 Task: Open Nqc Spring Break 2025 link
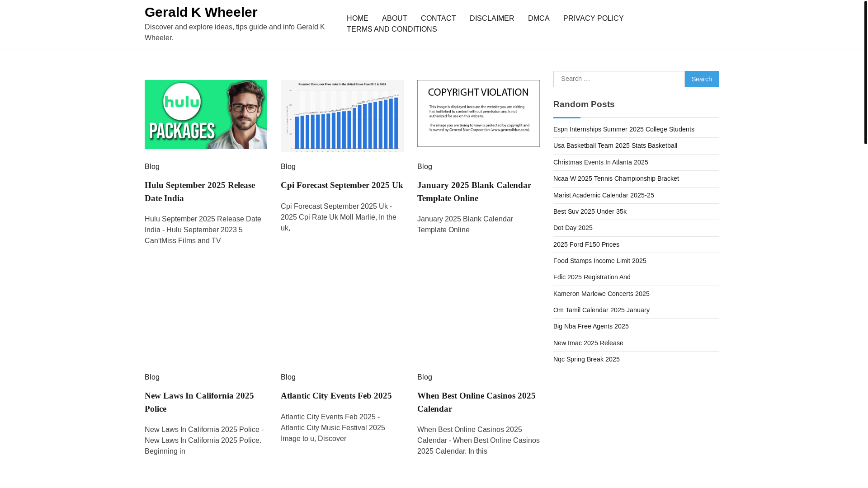(x=586, y=359)
